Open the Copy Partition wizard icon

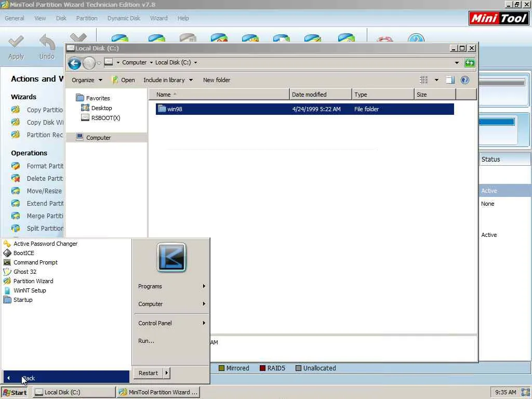pyautogui.click(x=16, y=110)
